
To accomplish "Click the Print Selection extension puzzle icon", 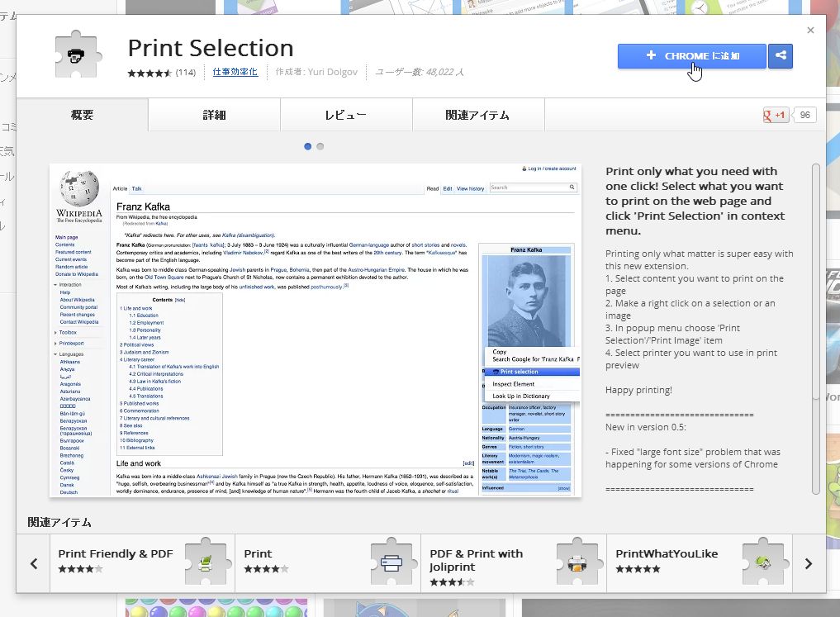I will (x=78, y=55).
